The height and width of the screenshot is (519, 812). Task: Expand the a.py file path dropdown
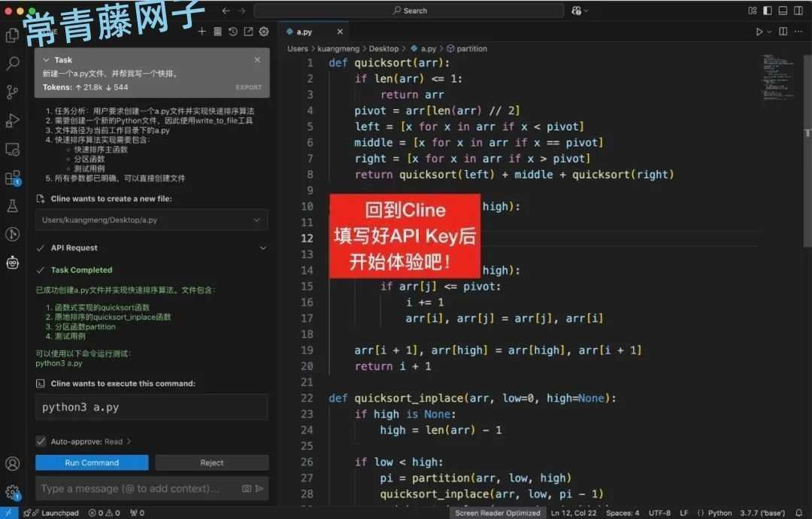tap(257, 220)
